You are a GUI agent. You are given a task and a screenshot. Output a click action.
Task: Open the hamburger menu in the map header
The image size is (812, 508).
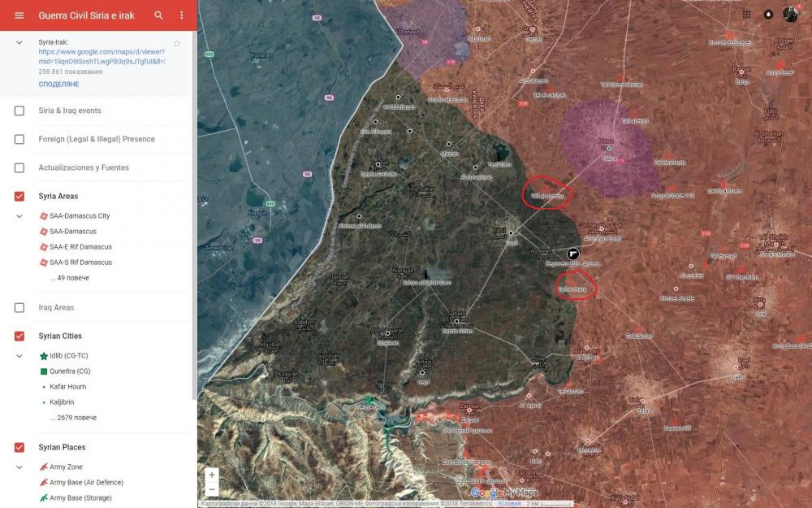coord(19,15)
